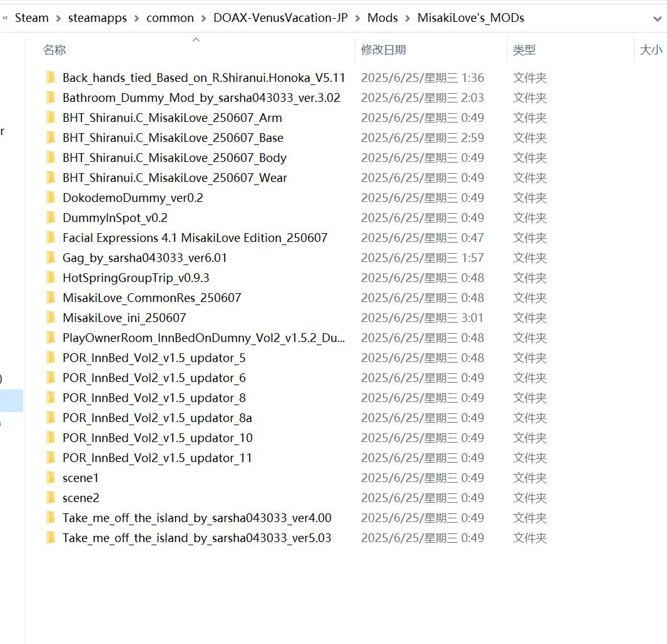Select folder name Gag_by_sarsha043033_ver6.01
This screenshot has width=667, height=644.
point(145,258)
